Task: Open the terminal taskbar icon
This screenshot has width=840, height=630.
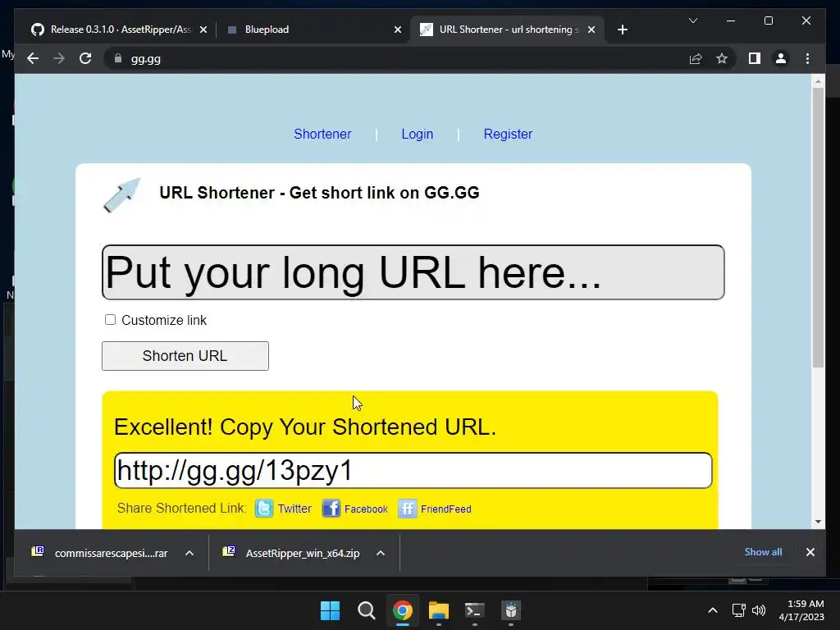Action: pyautogui.click(x=475, y=610)
